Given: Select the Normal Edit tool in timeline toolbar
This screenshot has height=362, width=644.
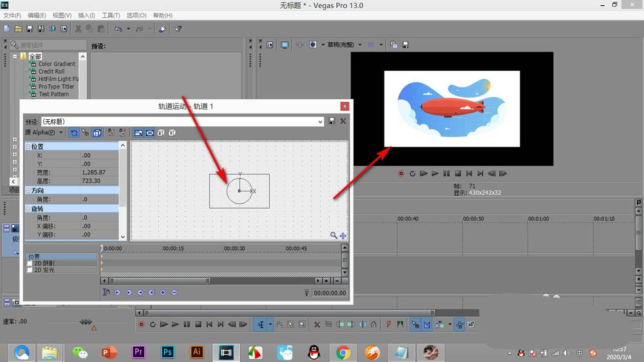Looking at the screenshot, I should (x=261, y=325).
